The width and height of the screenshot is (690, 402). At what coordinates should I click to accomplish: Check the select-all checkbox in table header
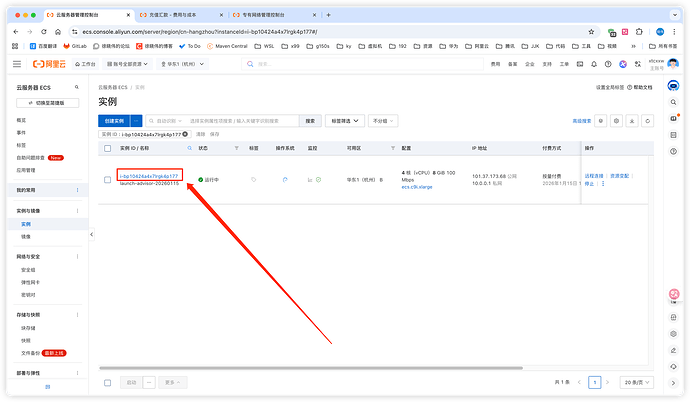(x=108, y=148)
